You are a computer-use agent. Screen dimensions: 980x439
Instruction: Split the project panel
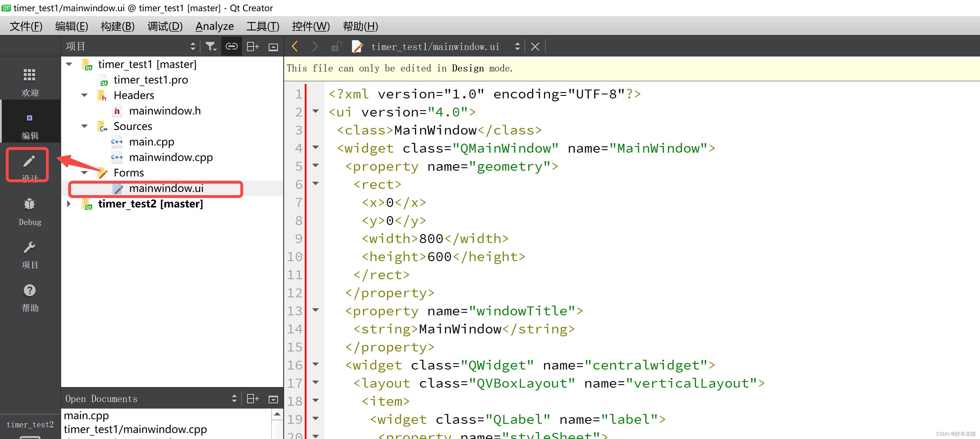pyautogui.click(x=253, y=47)
